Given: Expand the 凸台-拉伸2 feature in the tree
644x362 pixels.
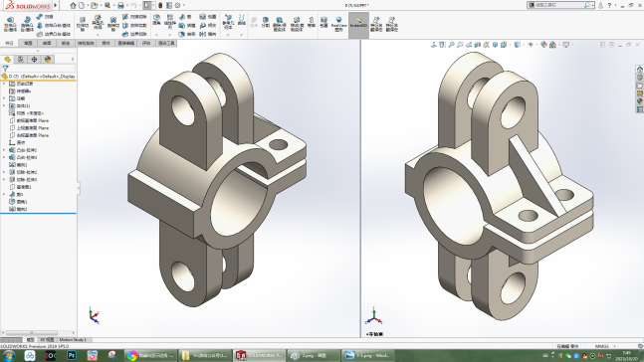Looking at the screenshot, I should (x=4, y=157).
